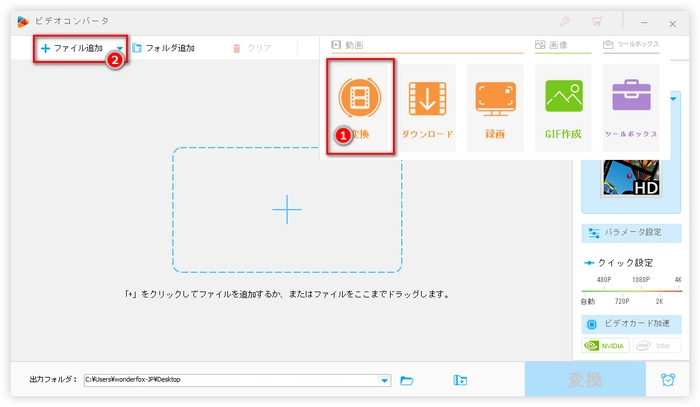Click the alarm clock scheduler icon
This screenshot has width=700, height=407.
pos(667,380)
